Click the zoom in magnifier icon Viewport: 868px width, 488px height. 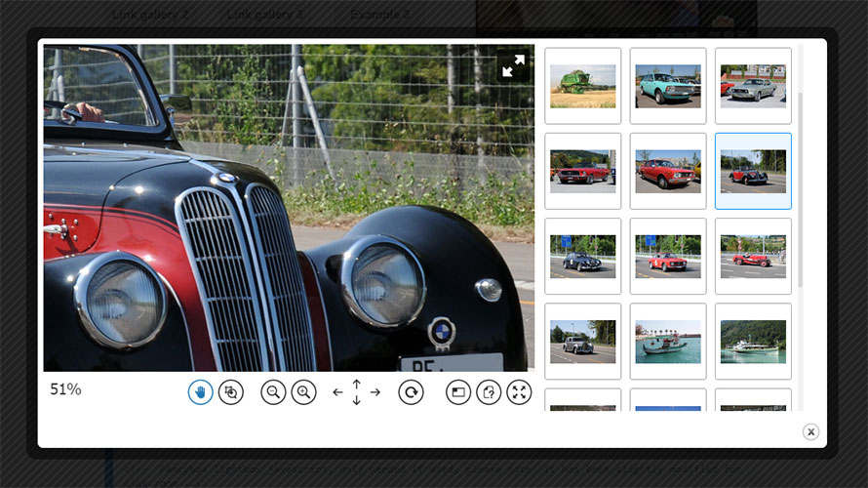pyautogui.click(x=303, y=392)
